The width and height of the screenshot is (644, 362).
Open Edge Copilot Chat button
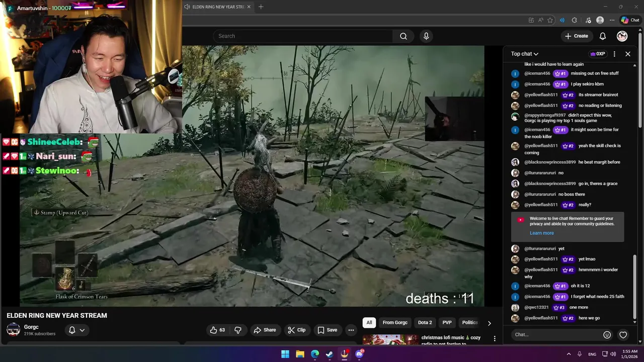[x=630, y=20]
